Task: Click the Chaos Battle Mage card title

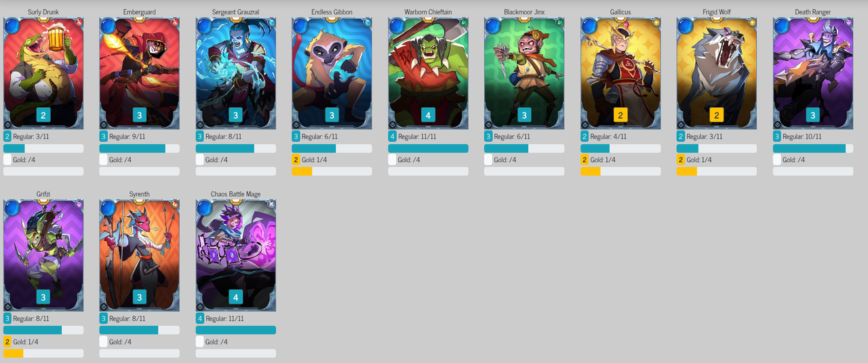Action: click(x=236, y=194)
